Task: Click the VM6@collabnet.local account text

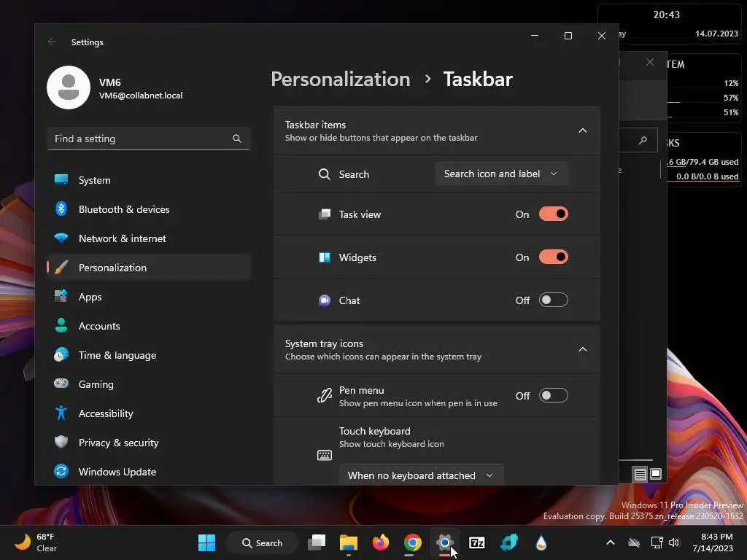Action: point(141,96)
